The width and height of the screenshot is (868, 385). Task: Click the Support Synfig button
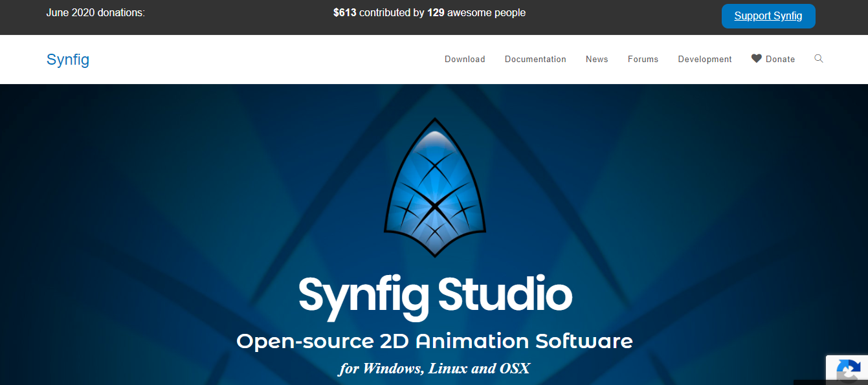[x=768, y=16]
